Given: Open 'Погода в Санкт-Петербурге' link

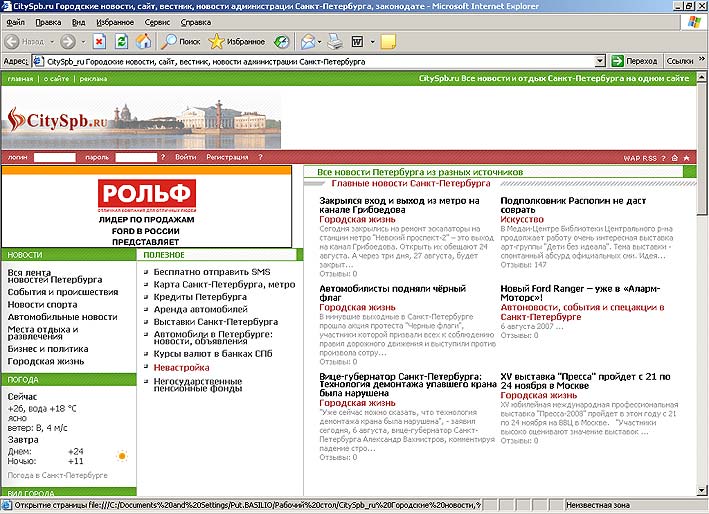Looking at the screenshot, I should tap(57, 476).
